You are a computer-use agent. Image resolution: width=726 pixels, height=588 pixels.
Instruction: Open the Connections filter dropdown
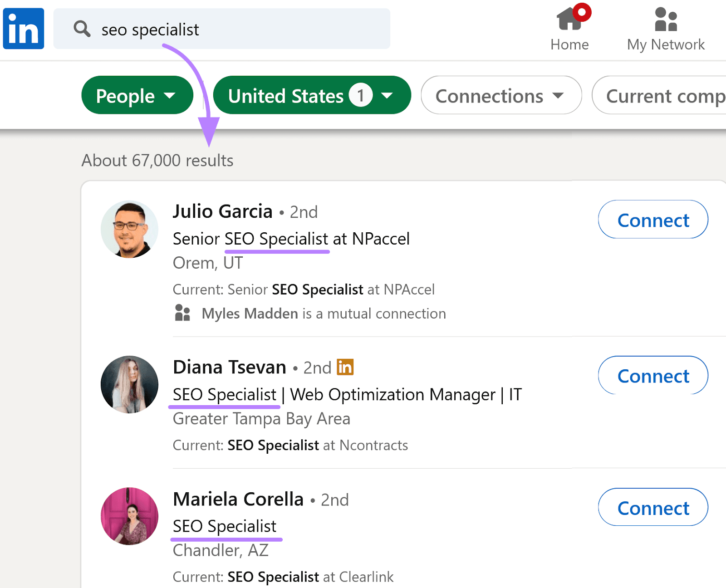click(500, 95)
